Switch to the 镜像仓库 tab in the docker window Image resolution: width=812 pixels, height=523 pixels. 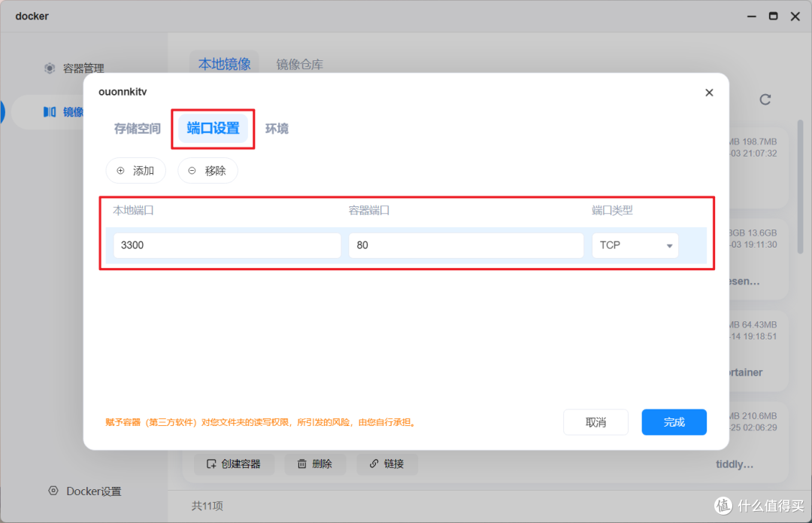pos(299,64)
